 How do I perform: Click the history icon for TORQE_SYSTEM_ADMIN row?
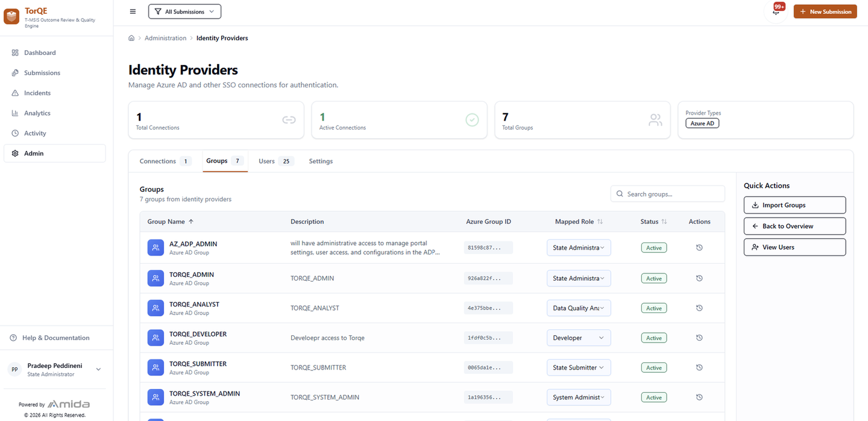tap(699, 397)
